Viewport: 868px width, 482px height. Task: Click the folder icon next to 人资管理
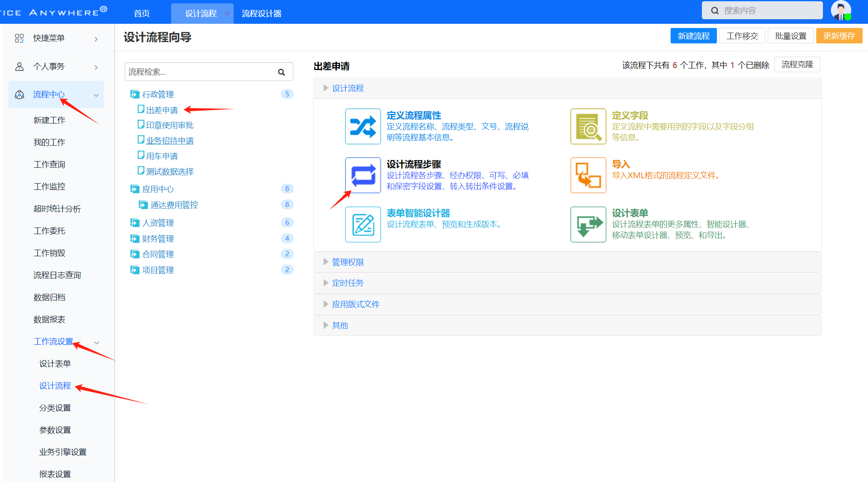pyautogui.click(x=134, y=223)
